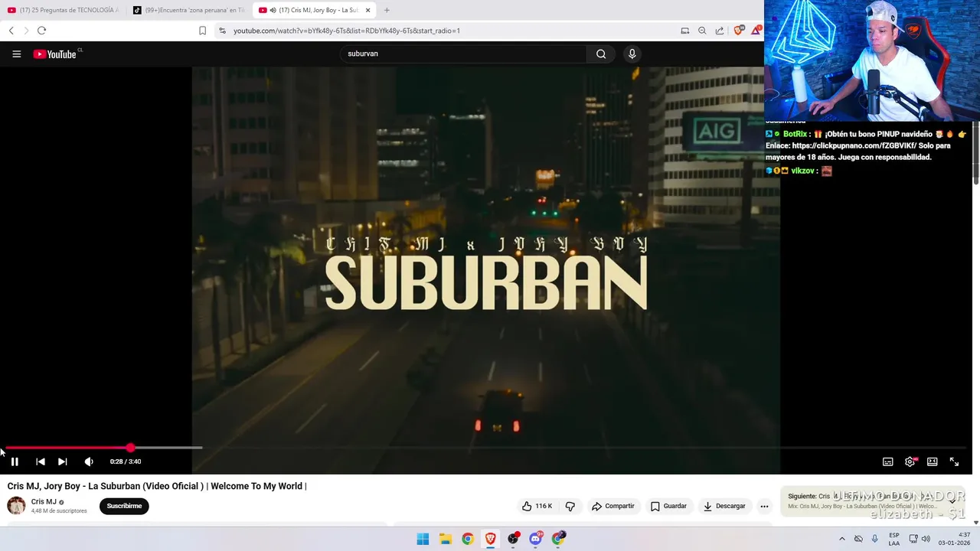Click the page vertical scrollbar

click(976, 152)
